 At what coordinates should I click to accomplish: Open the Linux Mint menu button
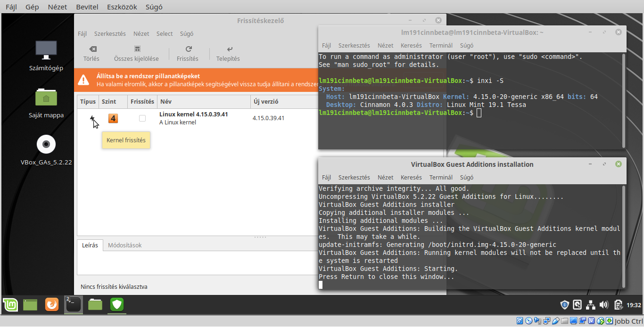point(11,305)
